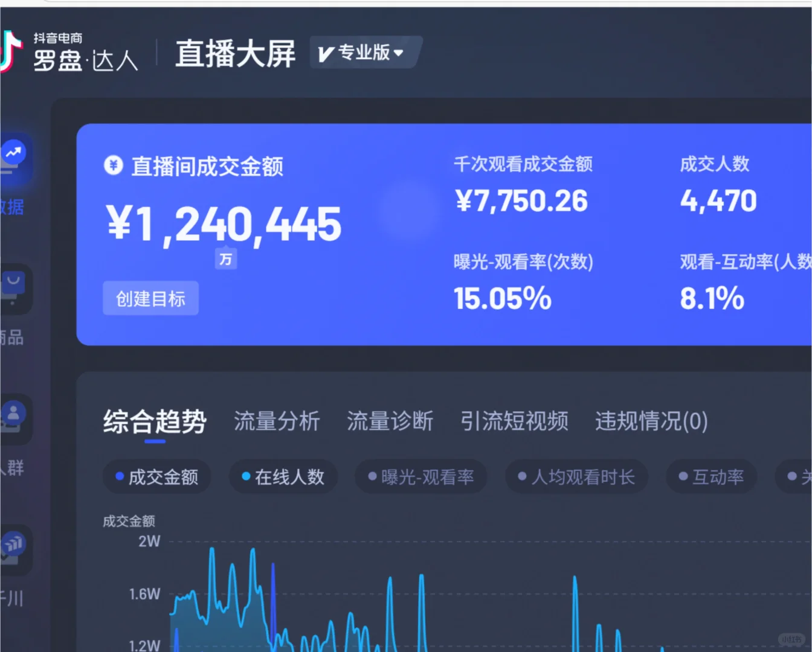
Task: Switch to the 综合趋势 tab
Action: (x=155, y=421)
